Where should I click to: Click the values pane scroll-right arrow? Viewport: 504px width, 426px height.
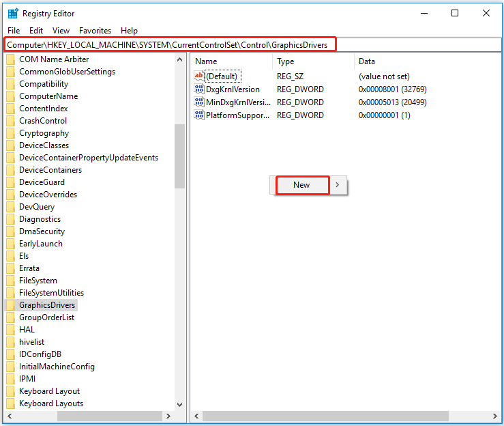point(495,416)
